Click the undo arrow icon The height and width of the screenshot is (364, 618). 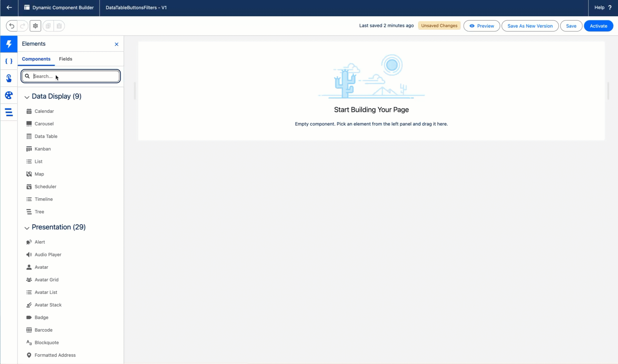[12, 26]
